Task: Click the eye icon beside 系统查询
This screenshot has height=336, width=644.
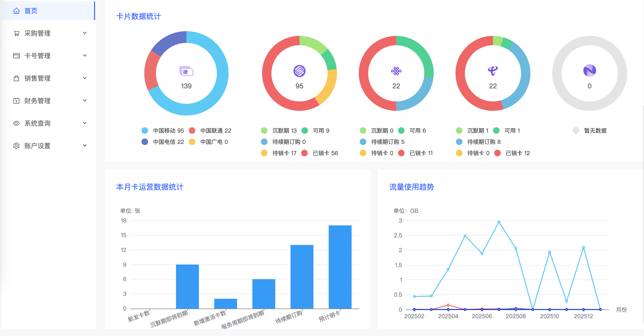Action: click(16, 123)
